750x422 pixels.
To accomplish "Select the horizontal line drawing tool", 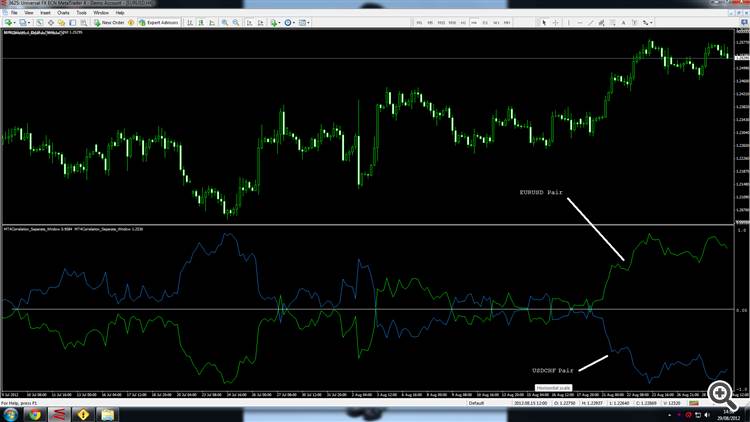I will (x=580, y=22).
